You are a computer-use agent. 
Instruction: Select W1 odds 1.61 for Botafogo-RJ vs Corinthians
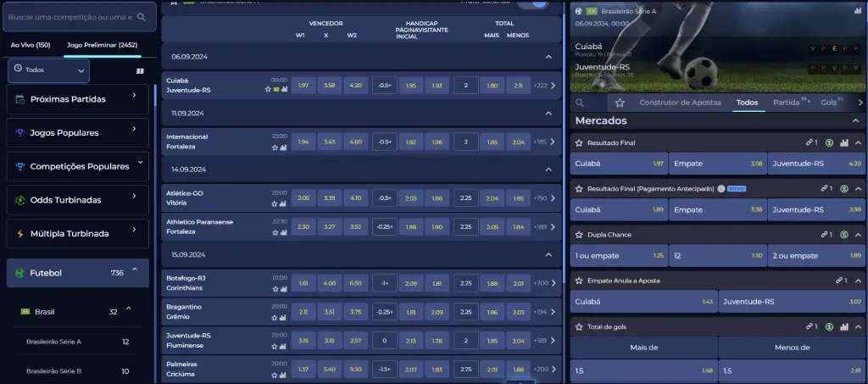[303, 283]
